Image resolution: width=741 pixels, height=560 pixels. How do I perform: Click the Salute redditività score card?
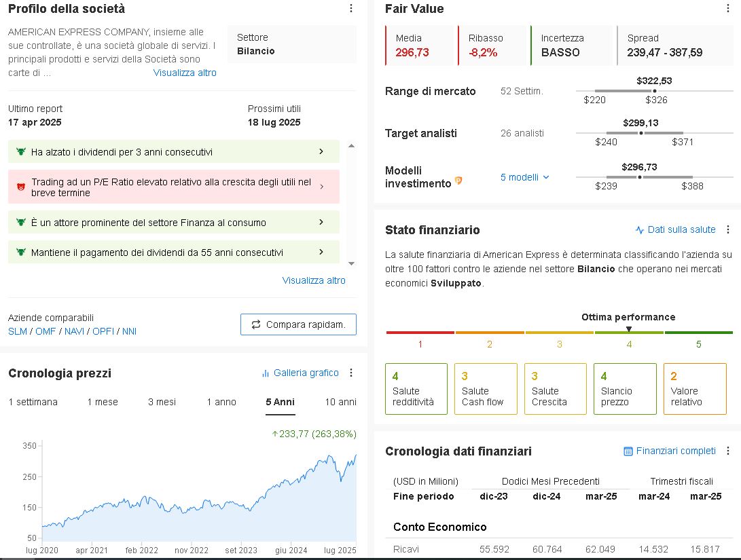(x=416, y=389)
